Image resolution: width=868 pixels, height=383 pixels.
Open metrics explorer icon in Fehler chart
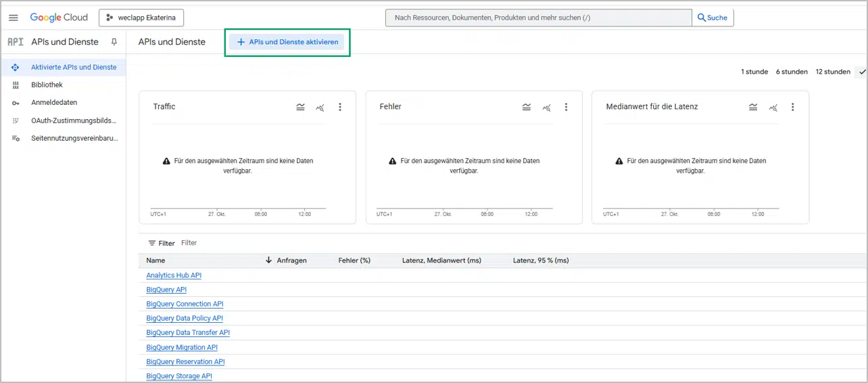click(x=546, y=107)
